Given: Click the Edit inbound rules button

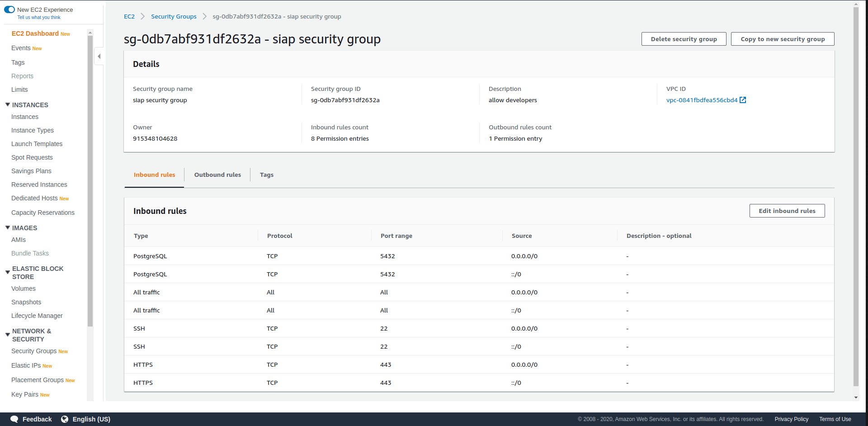Looking at the screenshot, I should [787, 210].
